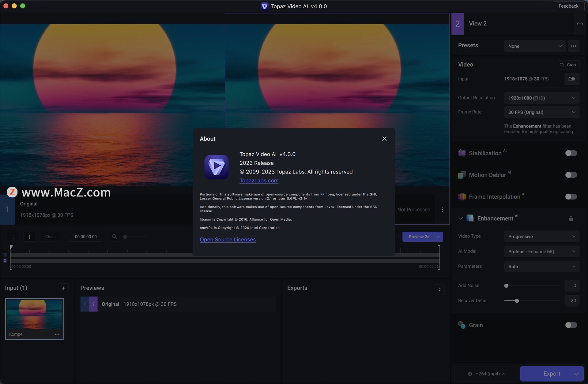Open the presets three-dot options menu

pos(574,46)
